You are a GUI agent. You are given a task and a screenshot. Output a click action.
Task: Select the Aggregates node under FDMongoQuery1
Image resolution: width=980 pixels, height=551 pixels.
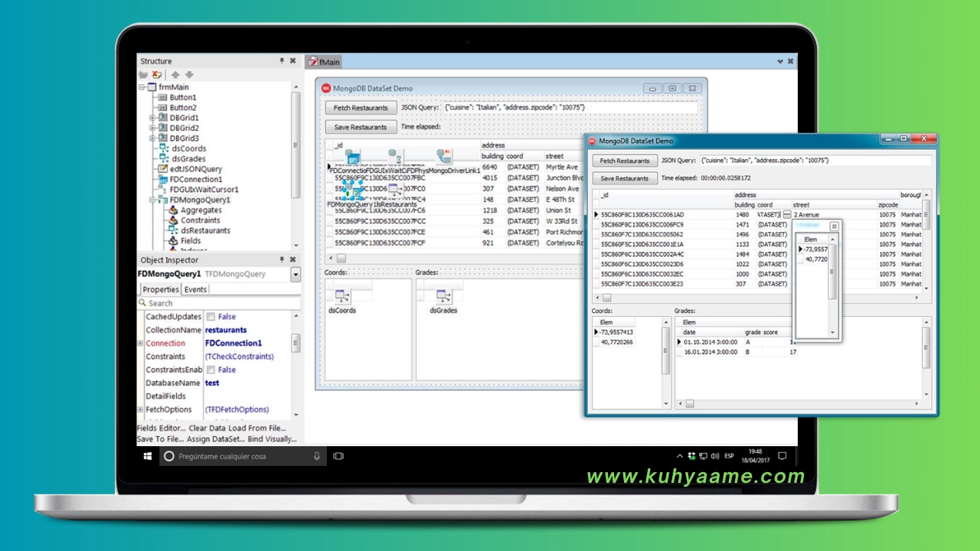point(201,210)
